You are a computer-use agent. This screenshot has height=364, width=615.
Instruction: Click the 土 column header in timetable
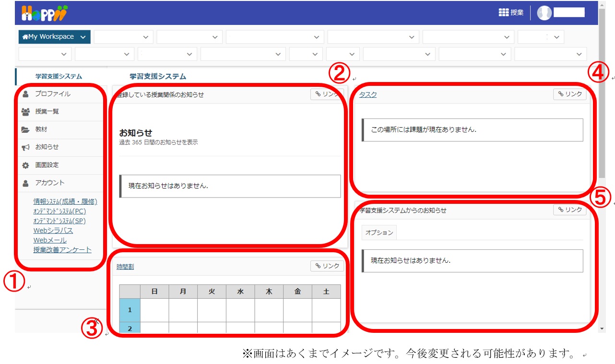(326, 292)
